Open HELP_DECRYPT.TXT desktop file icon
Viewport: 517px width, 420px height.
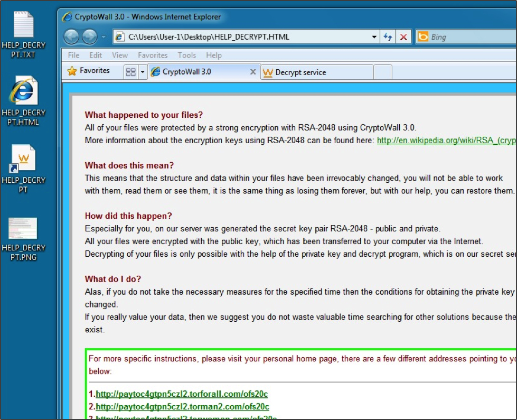pyautogui.click(x=23, y=35)
